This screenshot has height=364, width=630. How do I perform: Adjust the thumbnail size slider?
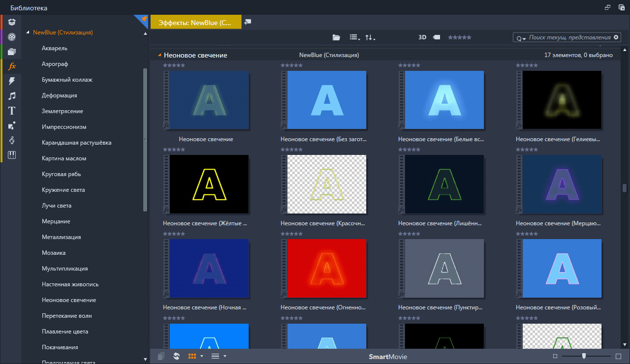pyautogui.click(x=584, y=356)
